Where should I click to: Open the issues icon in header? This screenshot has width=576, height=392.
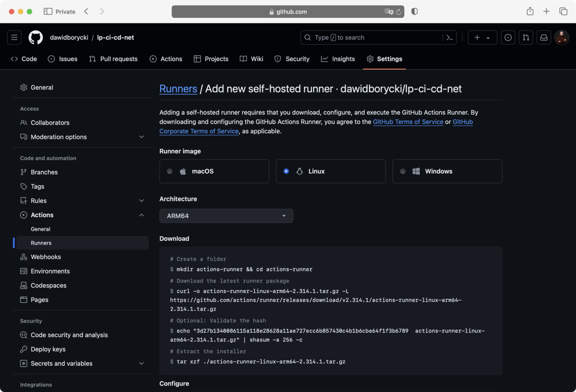click(508, 38)
